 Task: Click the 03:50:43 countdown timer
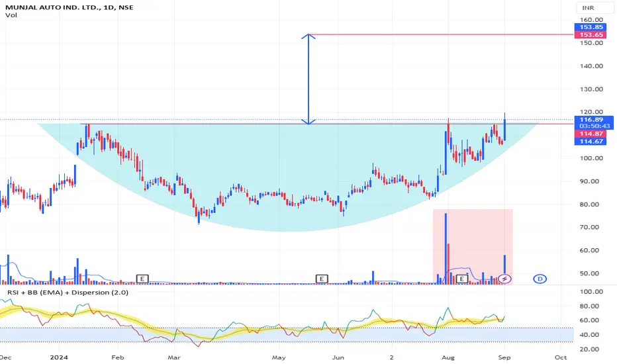594,126
